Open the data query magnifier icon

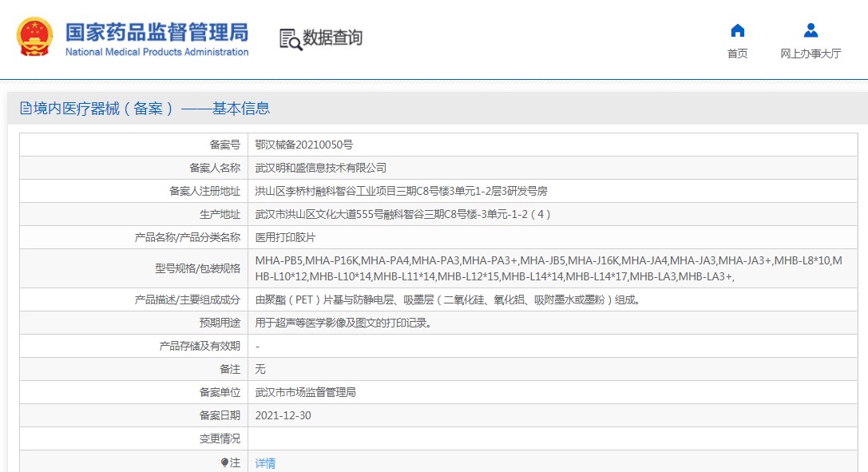click(x=291, y=39)
